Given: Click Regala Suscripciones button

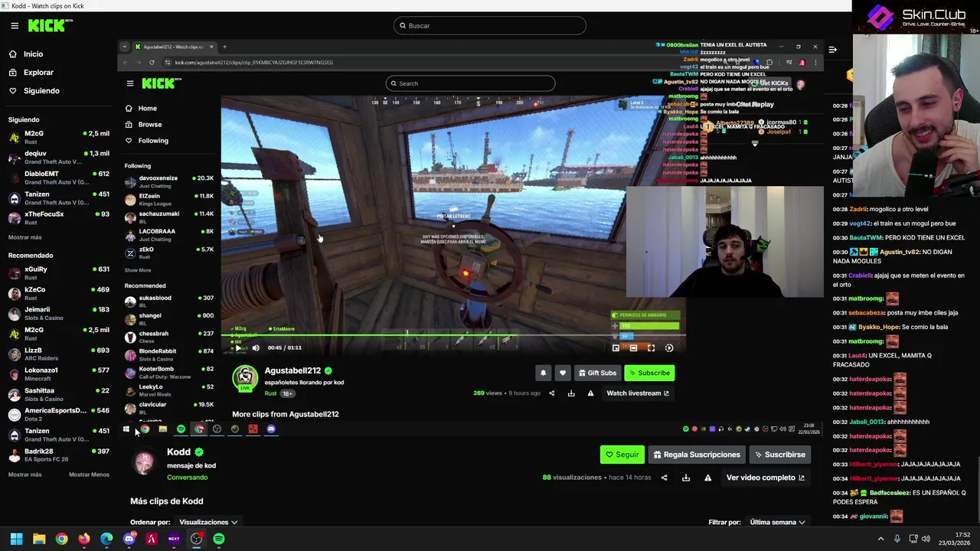Looking at the screenshot, I should click(697, 455).
